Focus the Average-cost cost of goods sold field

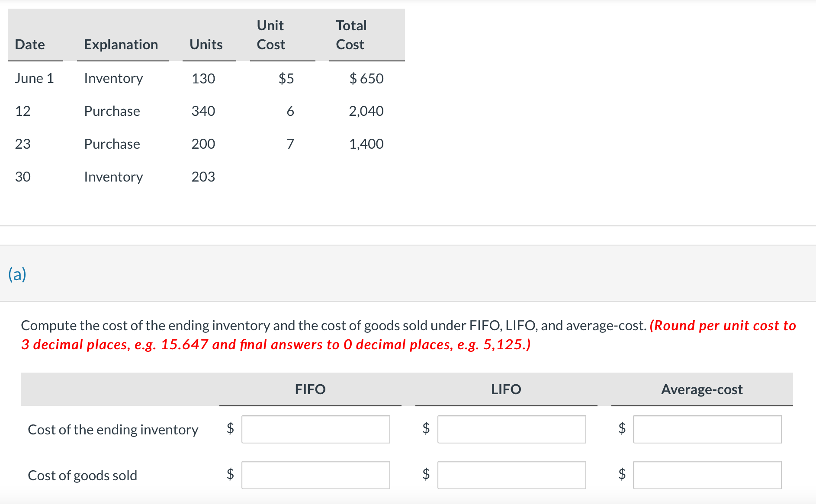707,475
